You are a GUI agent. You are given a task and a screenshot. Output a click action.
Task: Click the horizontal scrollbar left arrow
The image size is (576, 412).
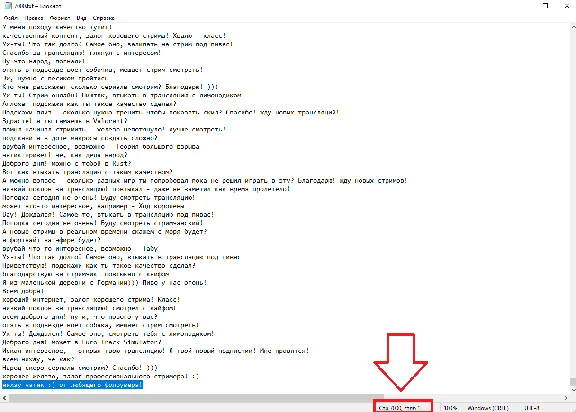point(4,398)
